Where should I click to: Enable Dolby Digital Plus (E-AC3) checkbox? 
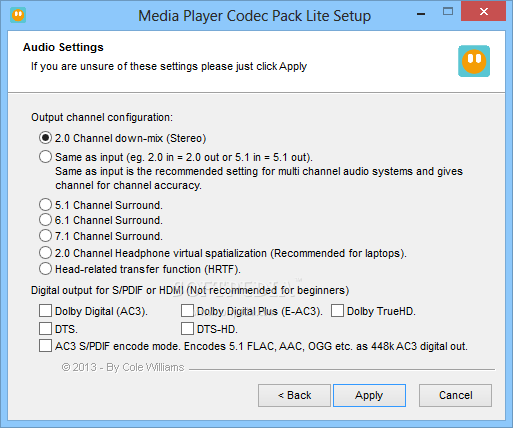[x=187, y=311]
